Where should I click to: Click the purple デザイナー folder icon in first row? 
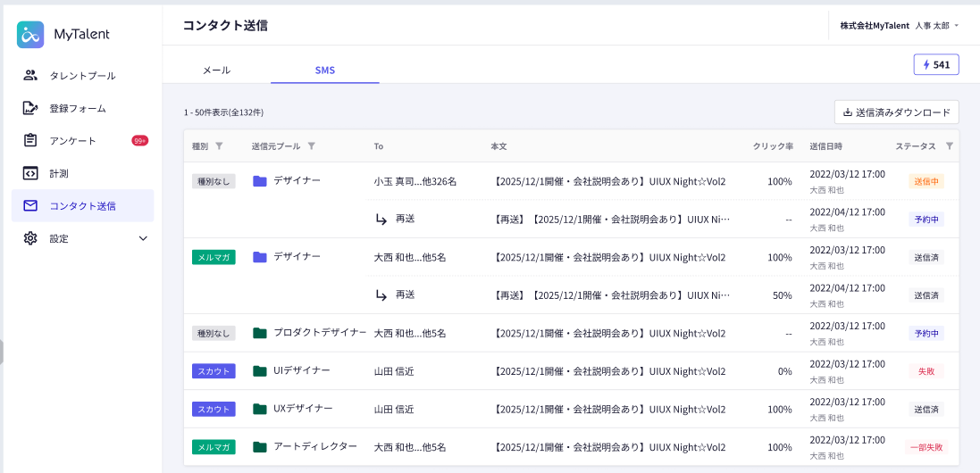tap(260, 181)
